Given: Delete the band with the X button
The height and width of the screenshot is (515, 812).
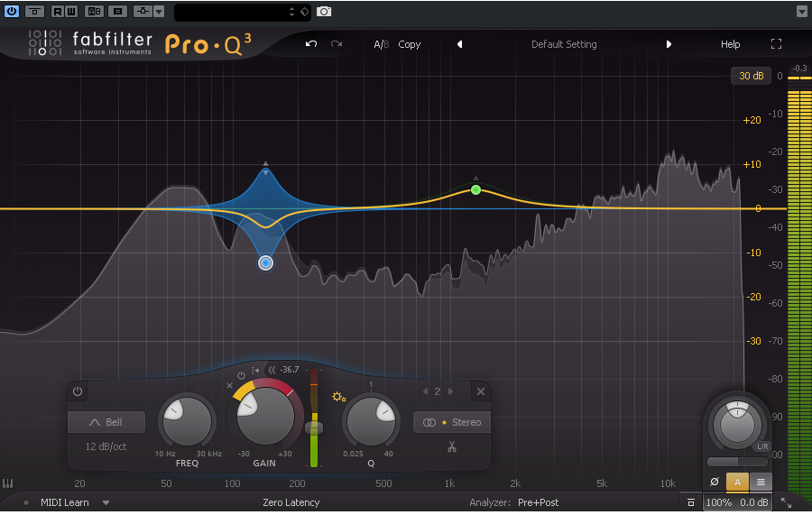Looking at the screenshot, I should click(481, 391).
